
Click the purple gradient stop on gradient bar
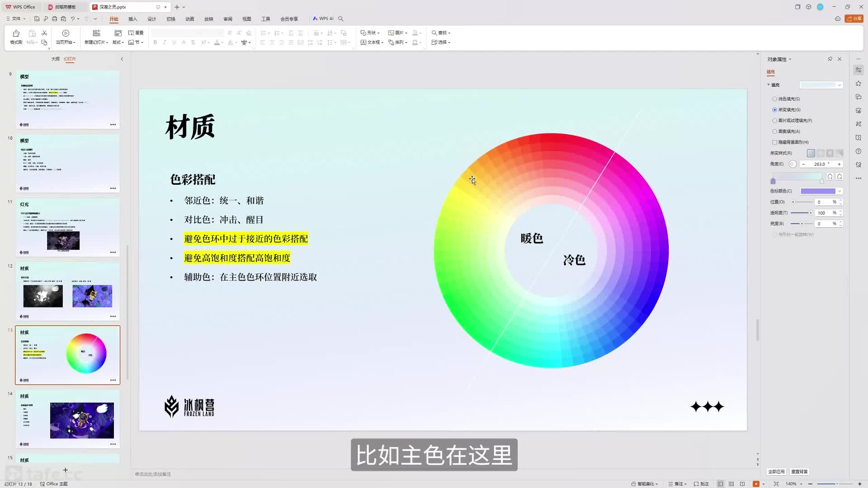773,181
